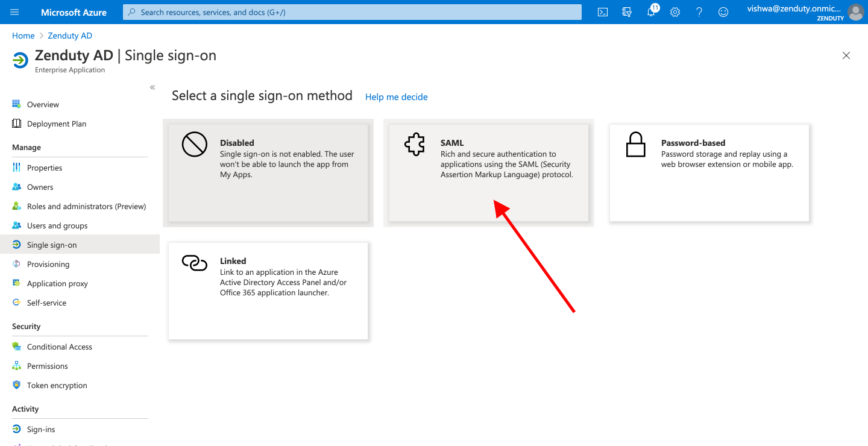Click the Sign-ins icon under Activity

tap(16, 429)
